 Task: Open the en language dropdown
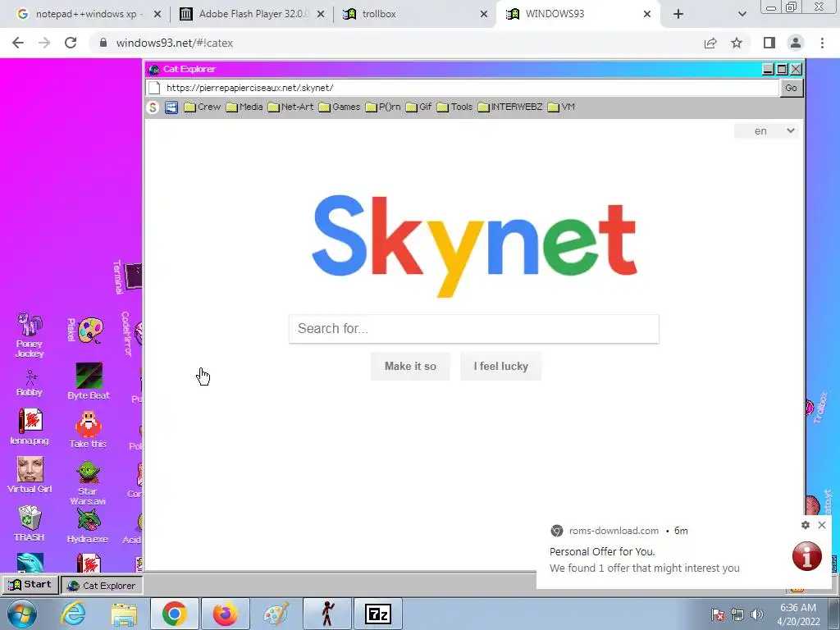[x=766, y=131]
